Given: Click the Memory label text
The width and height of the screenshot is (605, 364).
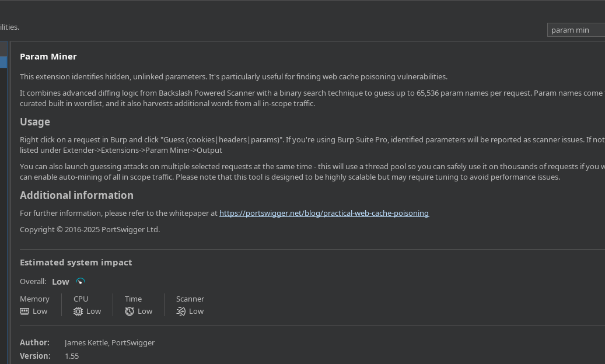Looking at the screenshot, I should 34,299.
